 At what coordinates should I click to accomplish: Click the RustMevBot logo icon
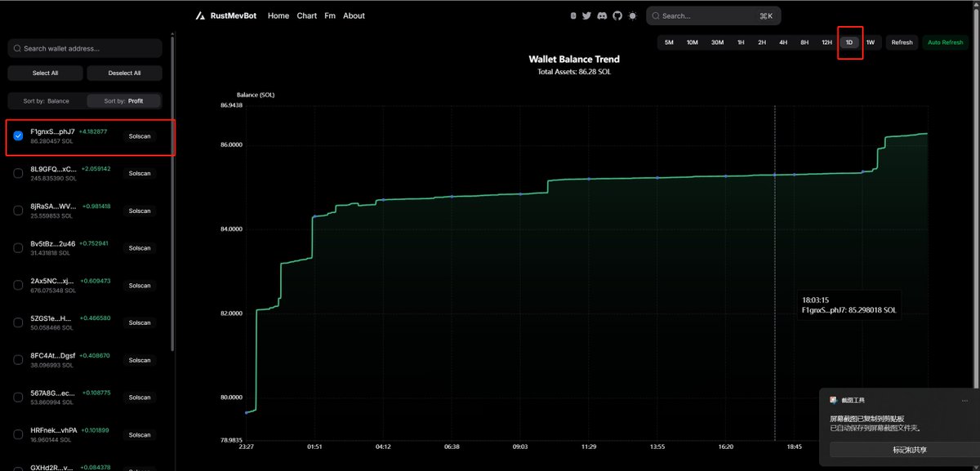click(x=201, y=16)
